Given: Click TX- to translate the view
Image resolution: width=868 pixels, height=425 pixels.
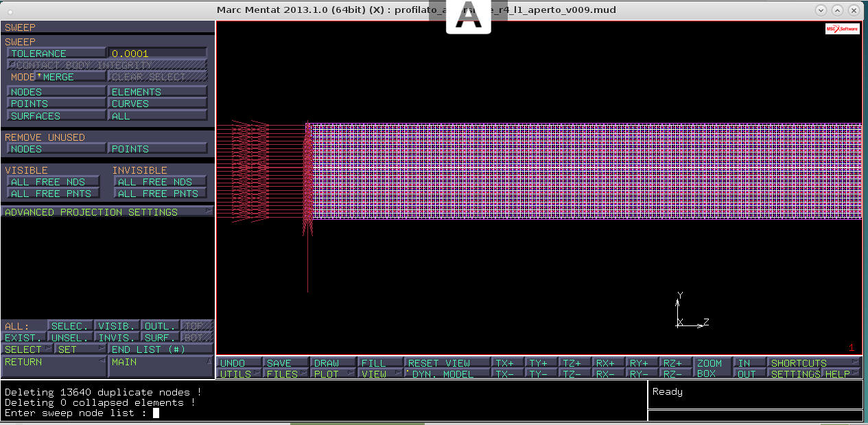Looking at the screenshot, I should point(508,374).
